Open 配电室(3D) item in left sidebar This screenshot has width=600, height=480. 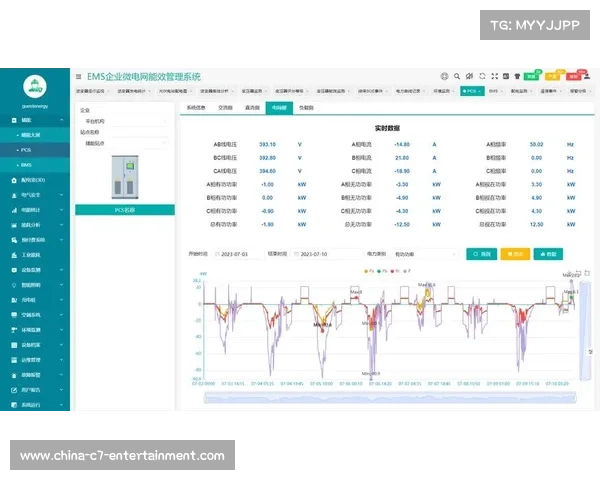(x=33, y=180)
